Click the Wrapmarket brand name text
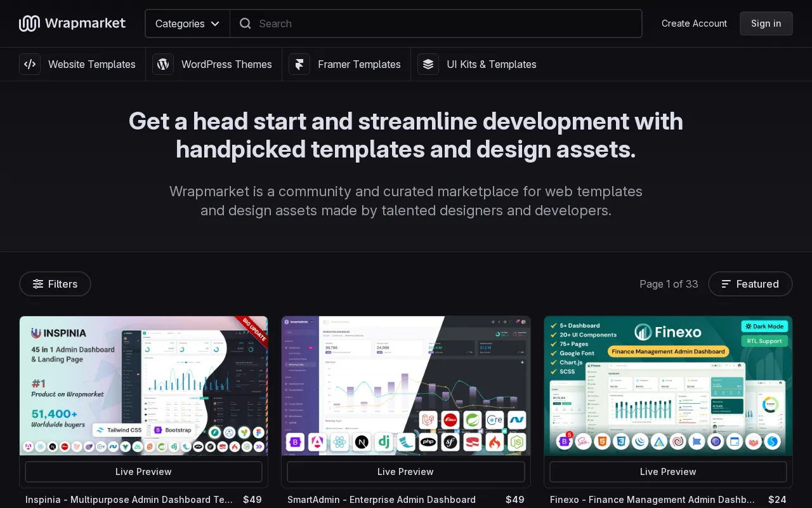 point(85,23)
